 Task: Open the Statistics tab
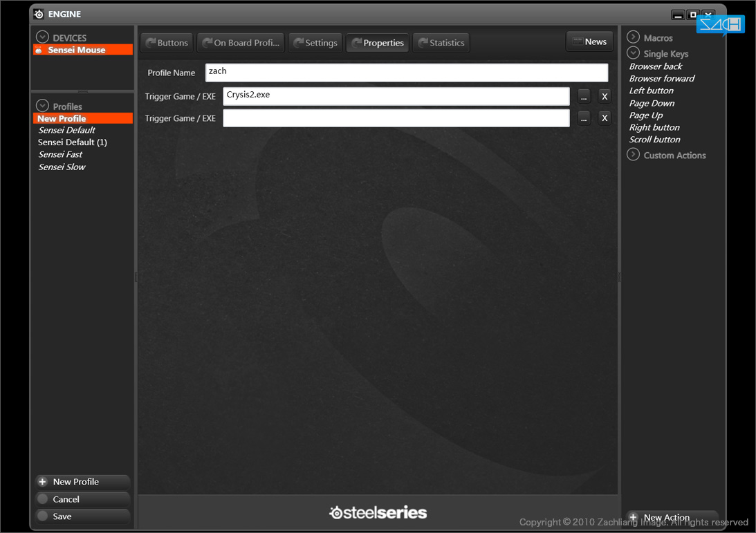pyautogui.click(x=441, y=43)
